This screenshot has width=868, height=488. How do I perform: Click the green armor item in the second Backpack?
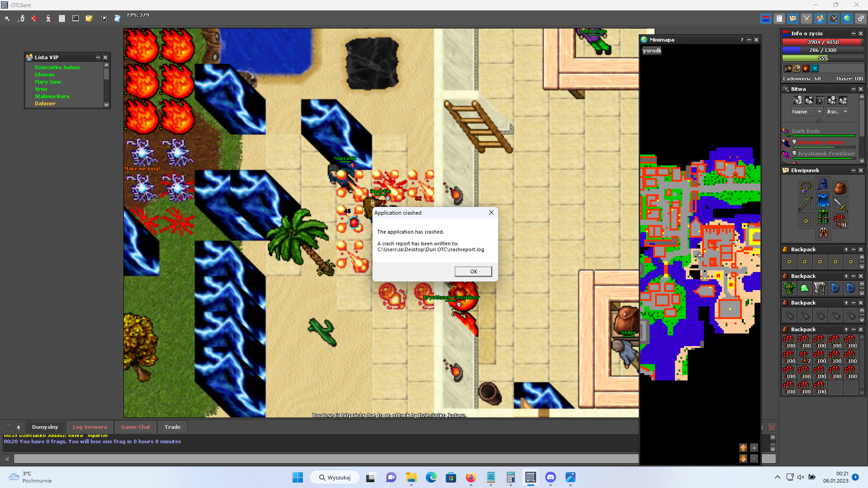[x=789, y=288]
